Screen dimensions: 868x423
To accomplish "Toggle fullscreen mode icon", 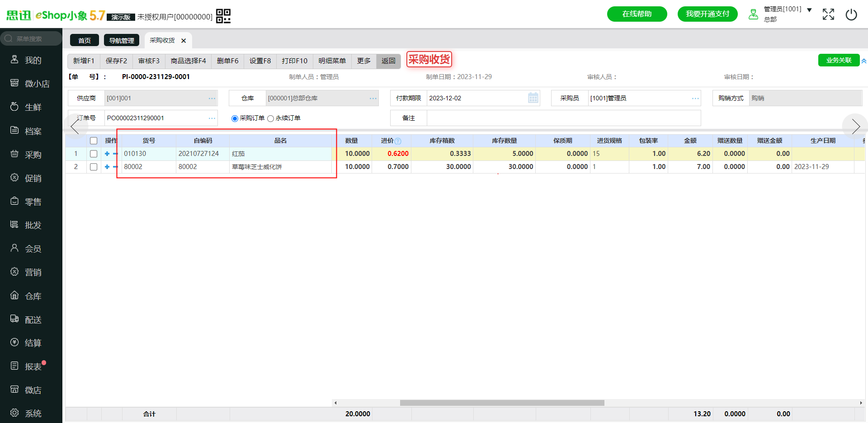I will click(828, 14).
